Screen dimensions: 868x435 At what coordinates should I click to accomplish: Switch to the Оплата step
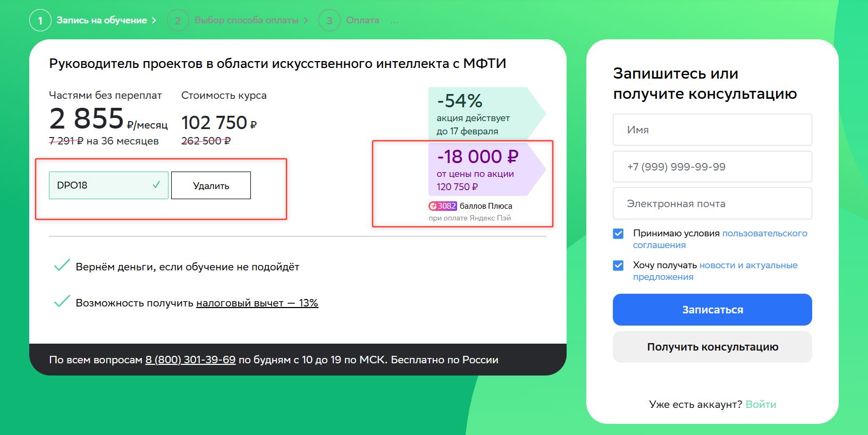click(363, 20)
